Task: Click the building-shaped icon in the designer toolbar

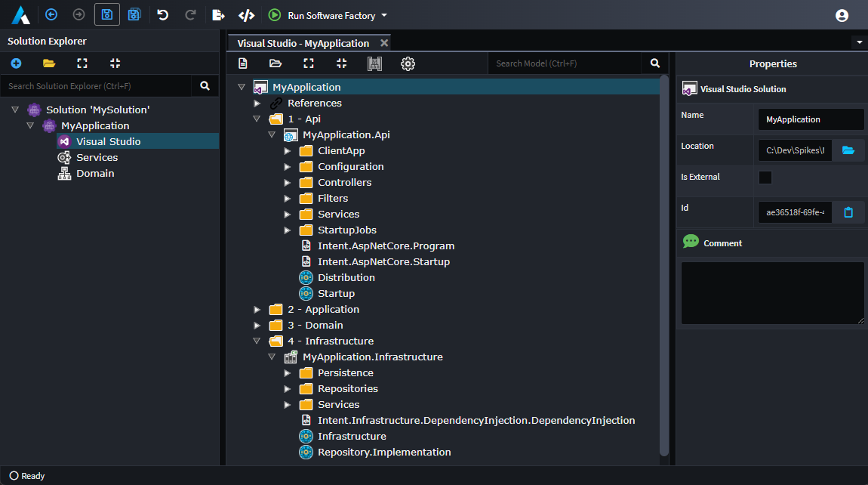Action: pos(375,63)
